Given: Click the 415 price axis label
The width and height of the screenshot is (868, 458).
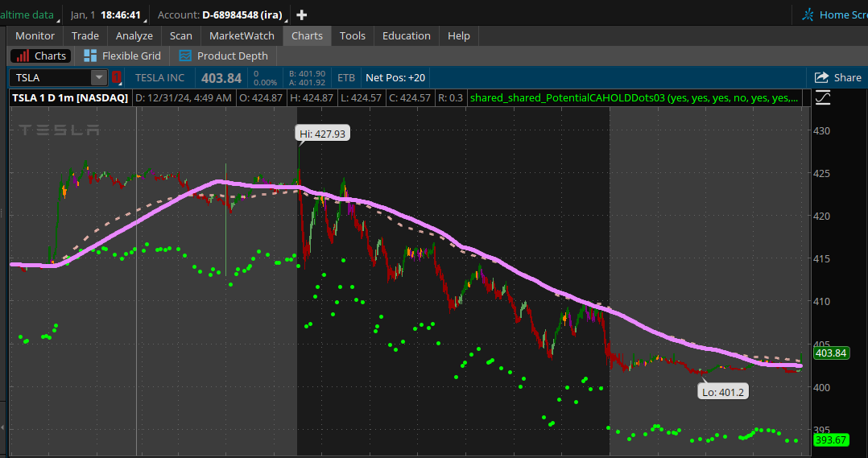Looking at the screenshot, I should (x=822, y=259).
